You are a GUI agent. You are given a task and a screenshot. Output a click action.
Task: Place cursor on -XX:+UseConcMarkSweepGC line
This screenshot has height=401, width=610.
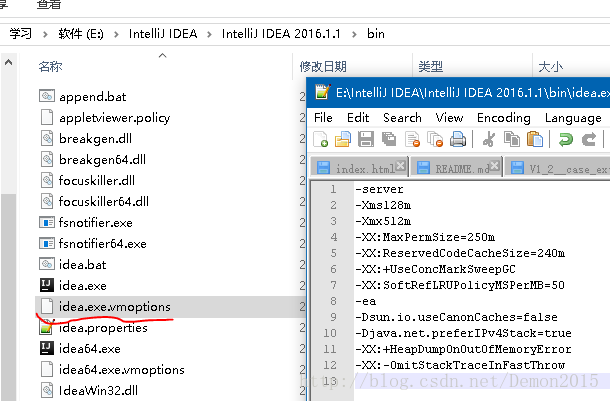point(435,269)
